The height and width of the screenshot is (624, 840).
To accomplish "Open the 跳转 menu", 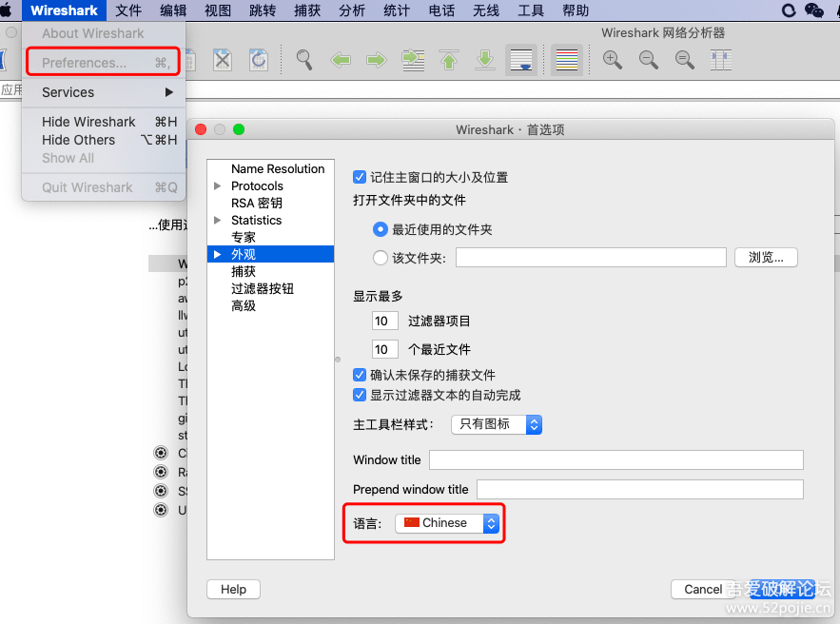I will [263, 10].
